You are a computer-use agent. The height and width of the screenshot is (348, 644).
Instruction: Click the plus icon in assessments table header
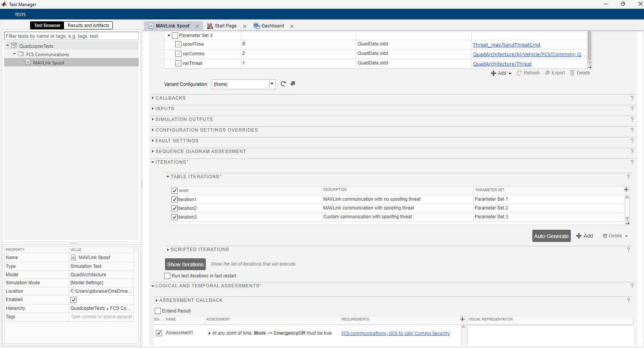tap(462, 319)
